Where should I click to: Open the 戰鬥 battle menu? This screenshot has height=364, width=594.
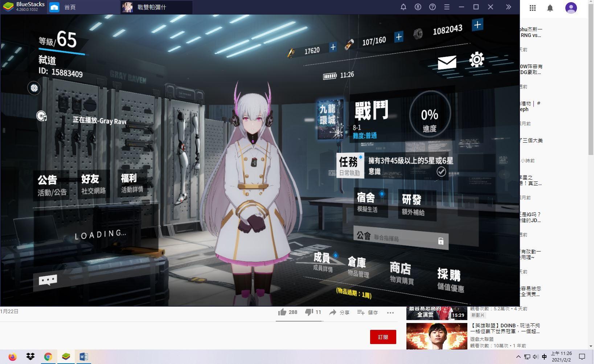tap(371, 111)
